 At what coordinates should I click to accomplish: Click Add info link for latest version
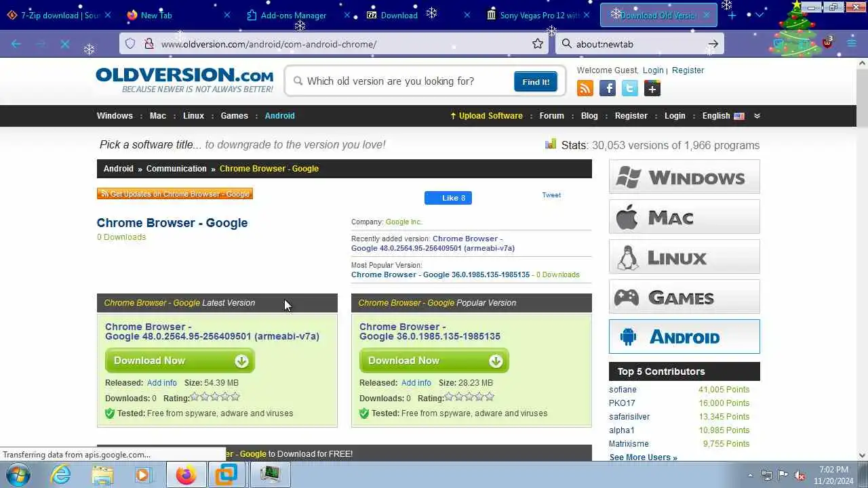(x=161, y=383)
